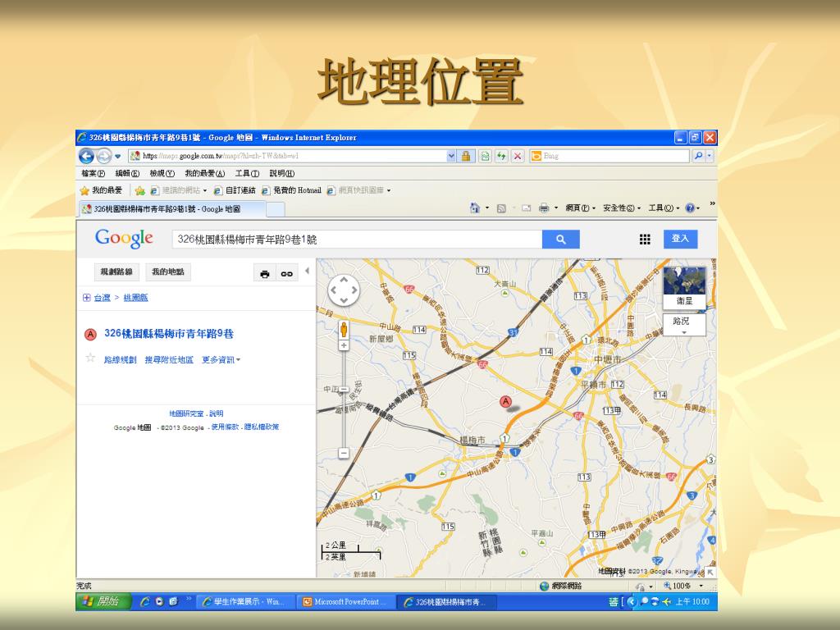The width and height of the screenshot is (840, 630).
Task: Zoom in with the plus button
Action: (x=344, y=345)
